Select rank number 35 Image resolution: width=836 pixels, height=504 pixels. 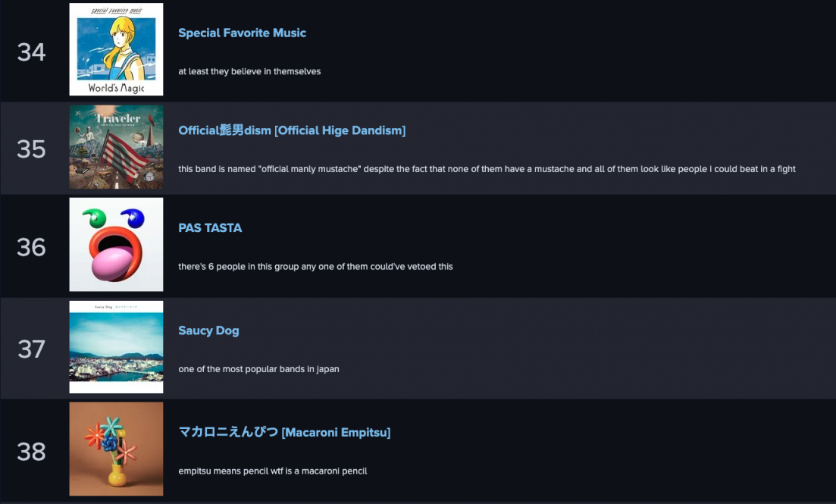coord(32,149)
